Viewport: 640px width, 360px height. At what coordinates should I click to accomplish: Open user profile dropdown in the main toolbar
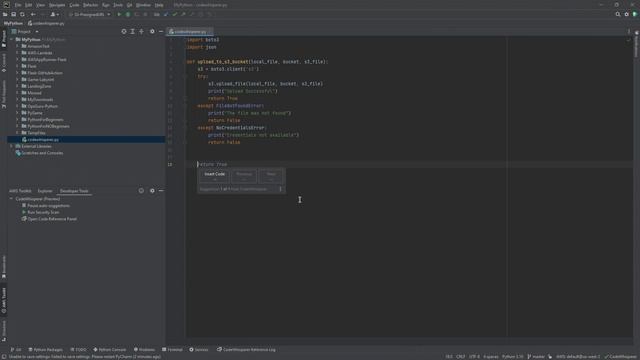[x=54, y=14]
